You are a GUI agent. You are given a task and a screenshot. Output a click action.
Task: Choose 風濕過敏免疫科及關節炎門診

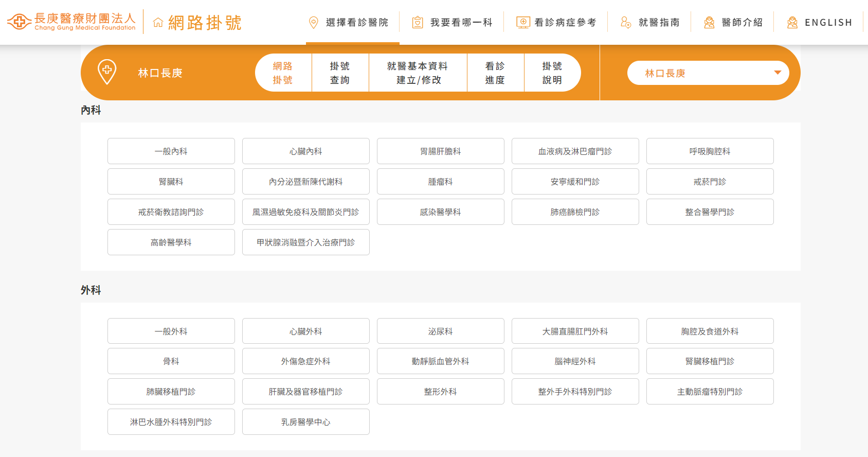(x=306, y=212)
